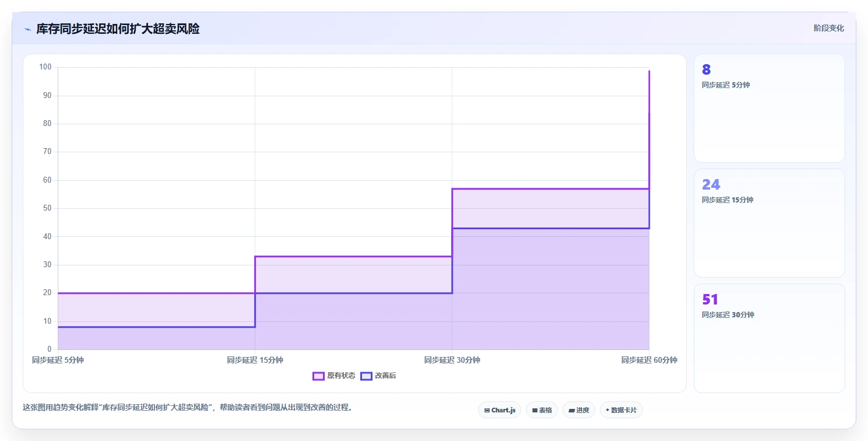The width and height of the screenshot is (868, 441).
Task: Open the card showing value 24
Action: [x=769, y=223]
